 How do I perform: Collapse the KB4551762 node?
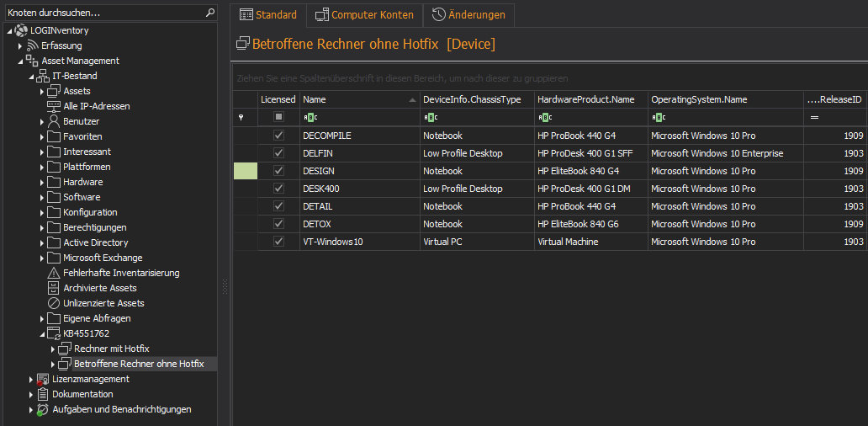point(43,334)
